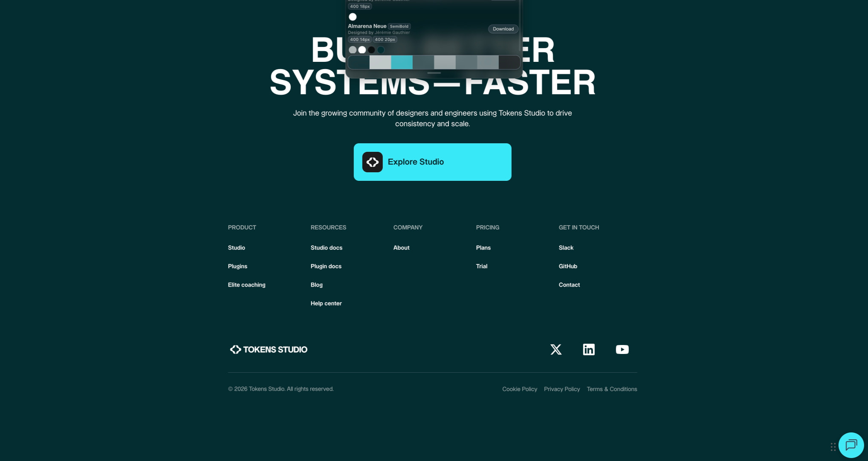Pick the gray circle color under Almarena Neue
Viewport: 868px width, 461px height.
click(x=353, y=50)
